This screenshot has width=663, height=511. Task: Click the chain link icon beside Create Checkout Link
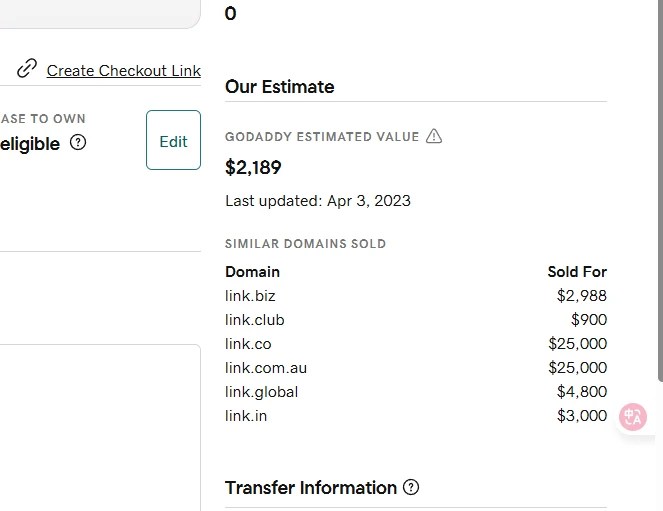coord(27,70)
